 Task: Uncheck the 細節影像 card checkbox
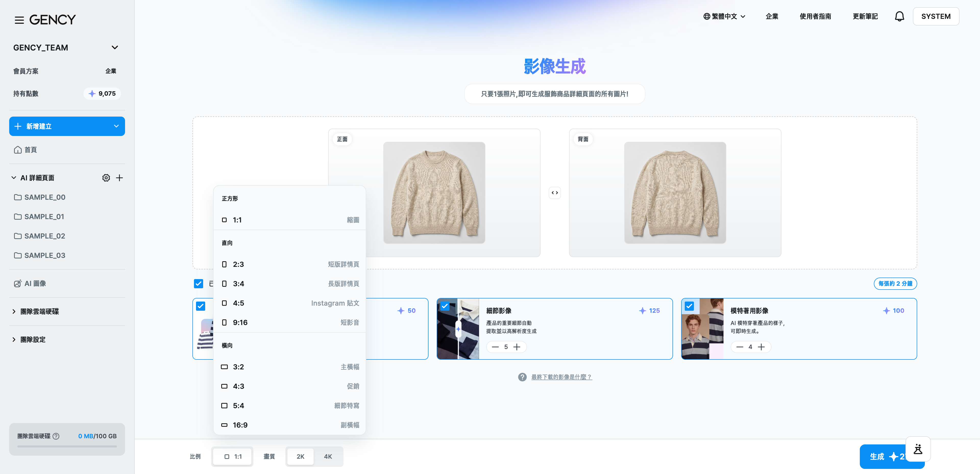point(445,306)
